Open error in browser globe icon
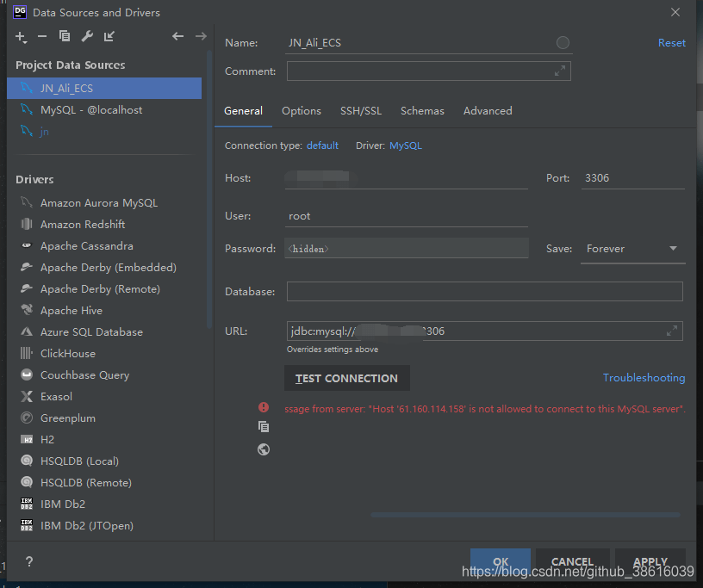The width and height of the screenshot is (703, 588). coord(264,449)
